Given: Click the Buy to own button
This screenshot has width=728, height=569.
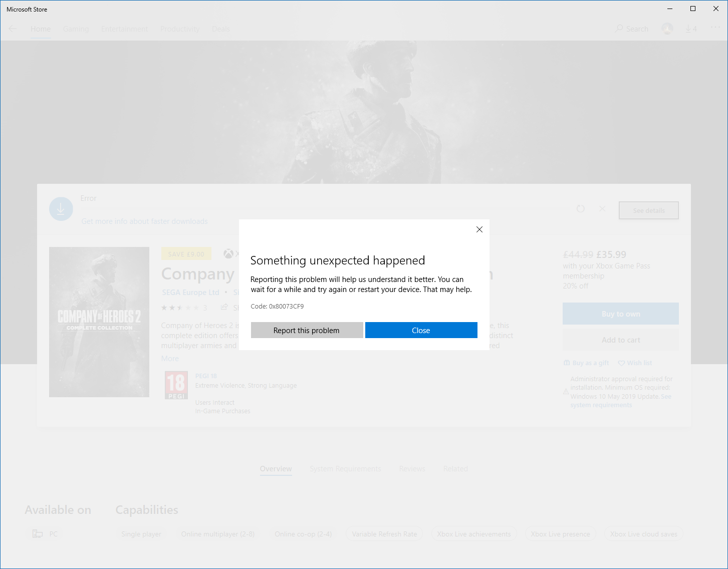Looking at the screenshot, I should click(x=620, y=313).
